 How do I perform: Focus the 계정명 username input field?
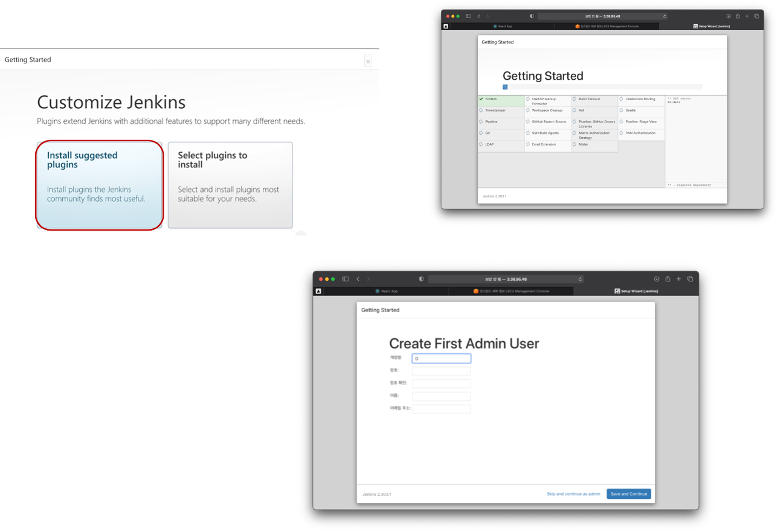[x=442, y=358]
